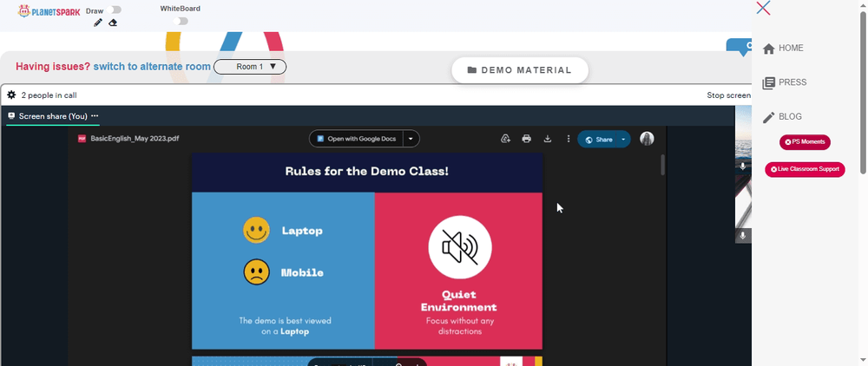The width and height of the screenshot is (868, 366).
Task: Open Screen share three-dots options
Action: pyautogui.click(x=95, y=116)
